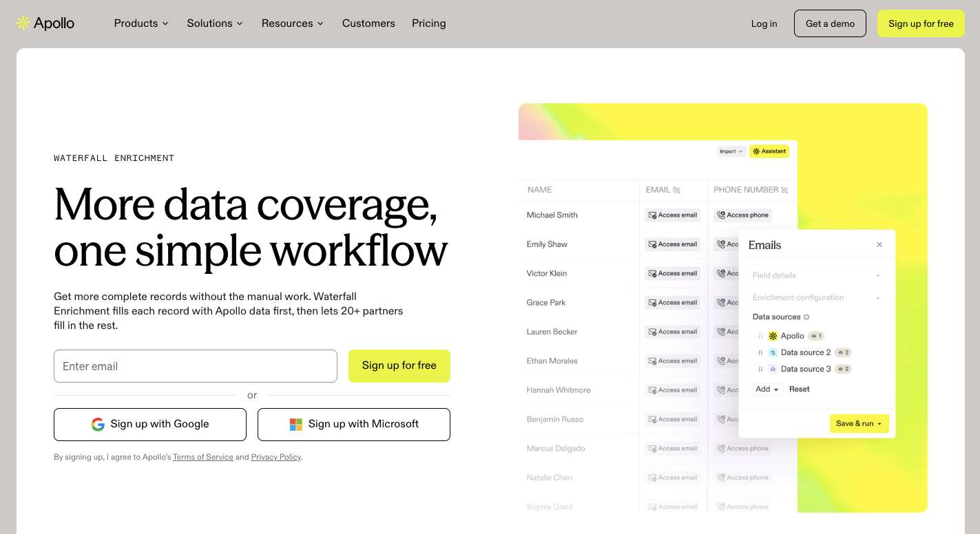Screen dimensions: 980x534
Task: Click Log in in the header
Action: [x=764, y=23]
